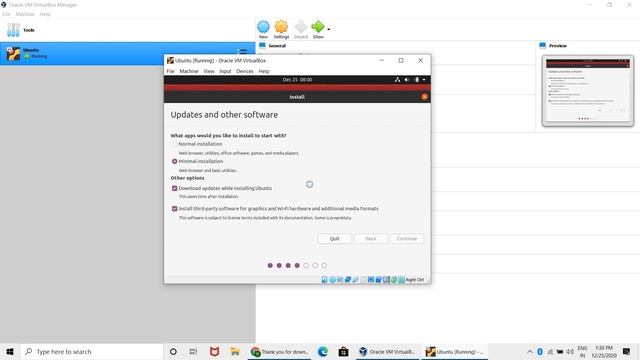Open McAfee from the taskbar
Screen dimensions: 640x360
coord(214,351)
